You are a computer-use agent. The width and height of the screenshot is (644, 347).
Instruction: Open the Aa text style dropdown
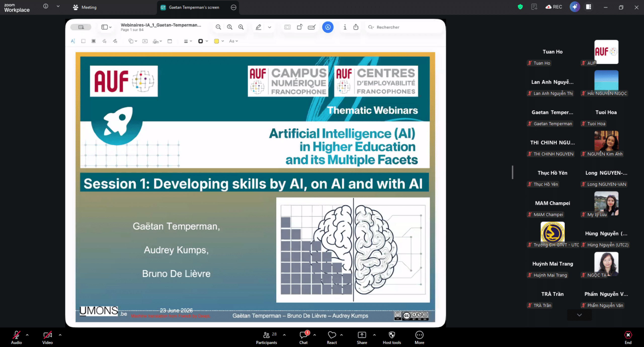pos(233,41)
